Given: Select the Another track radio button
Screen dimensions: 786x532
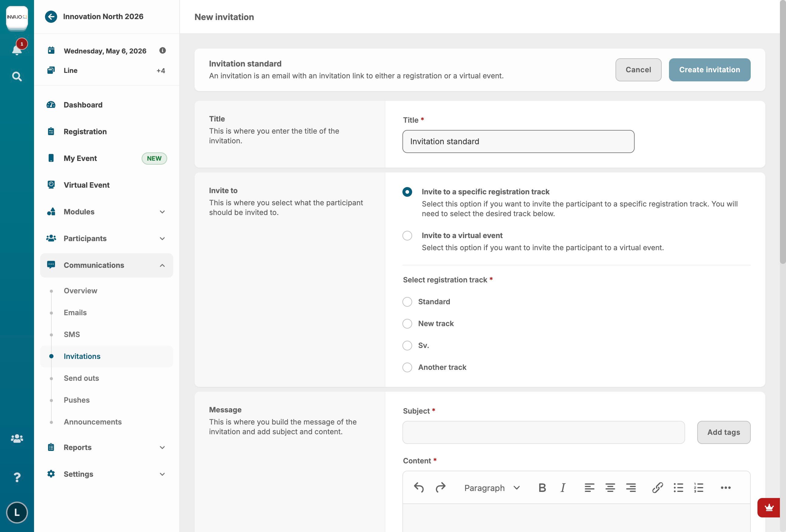Looking at the screenshot, I should pyautogui.click(x=407, y=367).
